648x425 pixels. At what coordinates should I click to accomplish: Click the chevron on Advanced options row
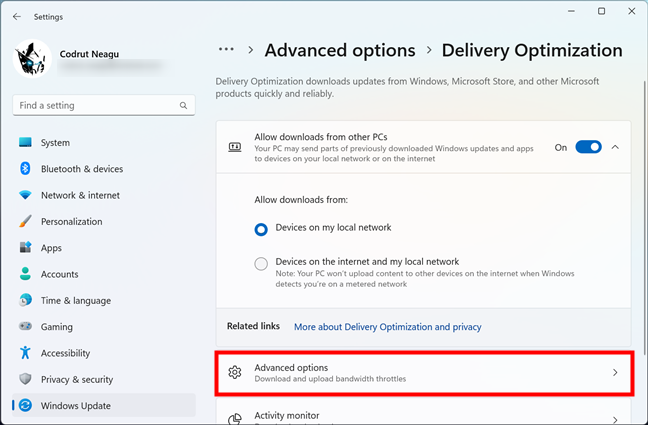[x=615, y=372]
